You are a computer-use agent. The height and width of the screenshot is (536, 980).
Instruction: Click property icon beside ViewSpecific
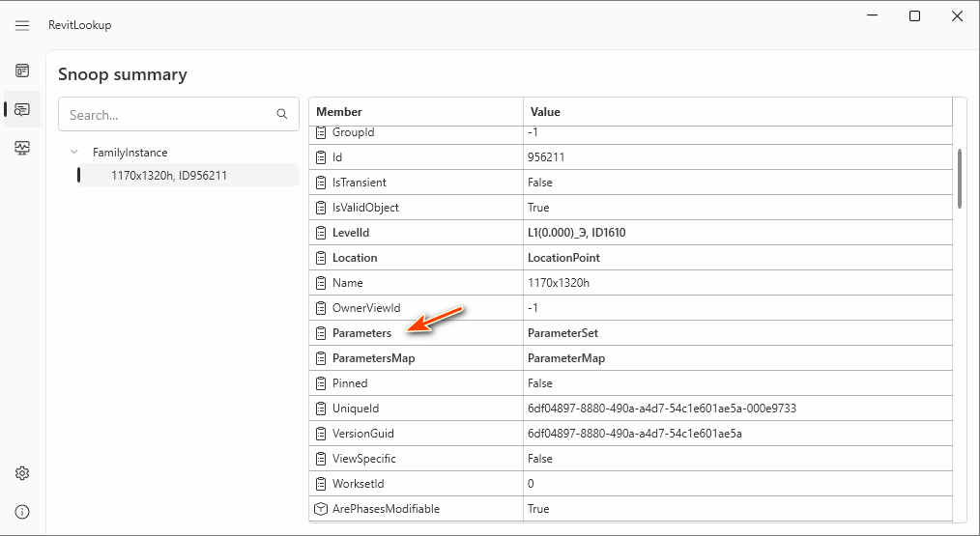321,459
